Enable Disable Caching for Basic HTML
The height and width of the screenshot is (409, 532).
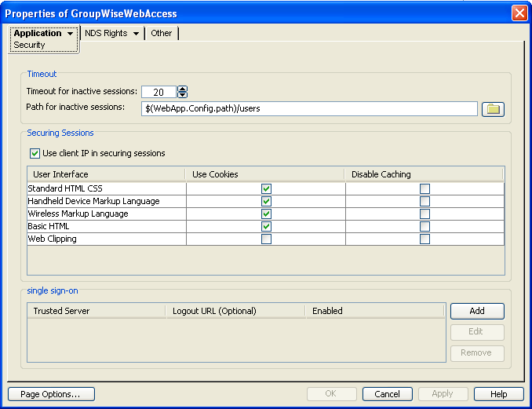click(x=425, y=226)
